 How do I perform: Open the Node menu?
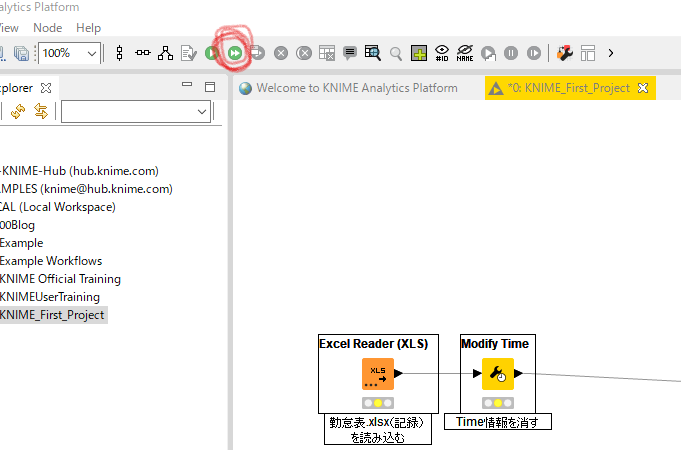click(x=48, y=28)
